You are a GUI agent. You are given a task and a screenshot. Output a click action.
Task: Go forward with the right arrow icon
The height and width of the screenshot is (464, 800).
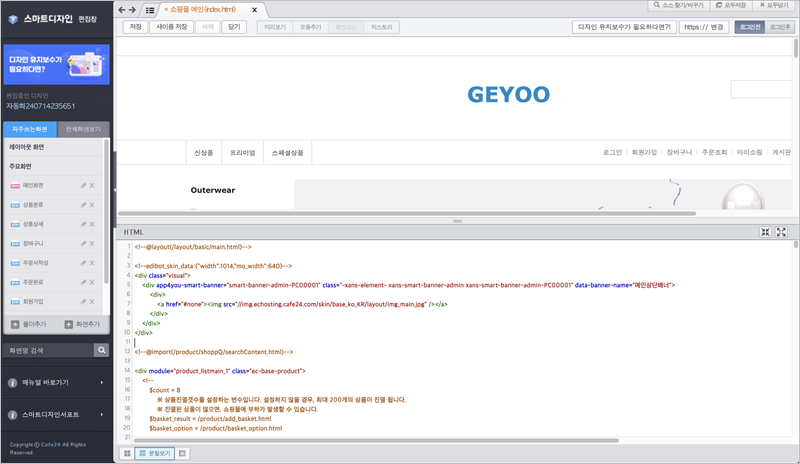[132, 10]
